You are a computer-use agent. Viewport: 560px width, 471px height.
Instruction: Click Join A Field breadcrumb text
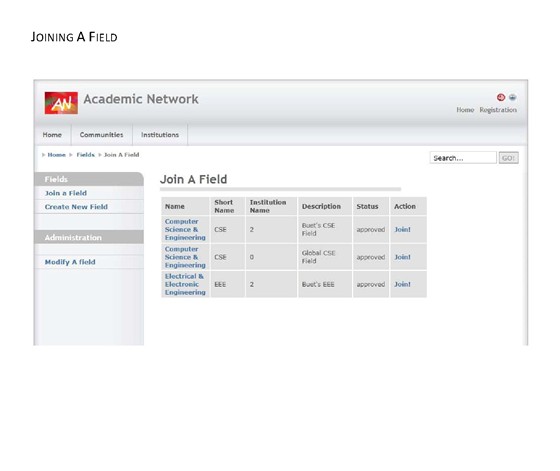(121, 155)
